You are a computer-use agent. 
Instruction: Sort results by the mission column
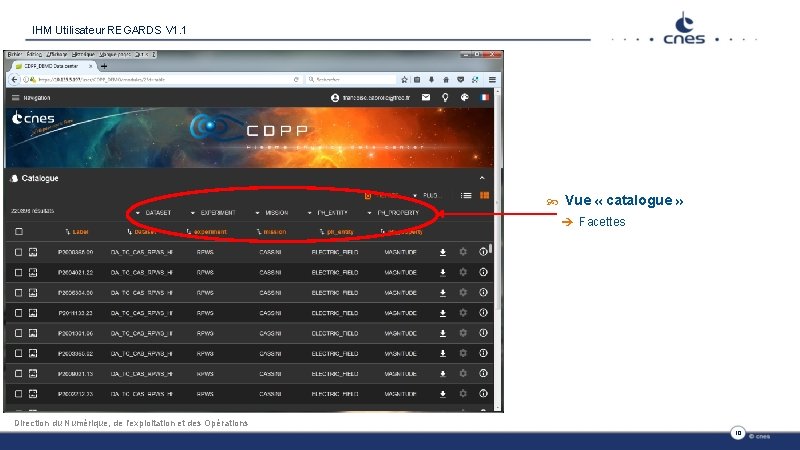[x=271, y=232]
